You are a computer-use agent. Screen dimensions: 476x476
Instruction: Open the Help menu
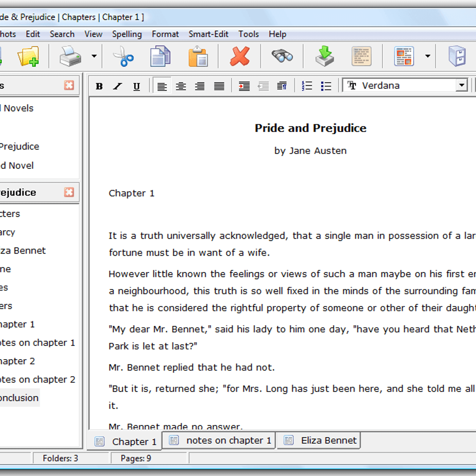278,35
